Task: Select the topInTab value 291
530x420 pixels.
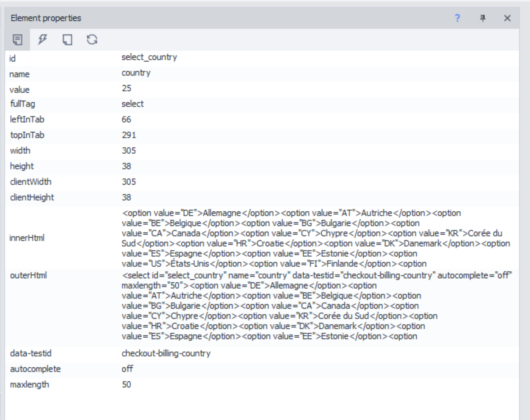Action: tap(129, 135)
